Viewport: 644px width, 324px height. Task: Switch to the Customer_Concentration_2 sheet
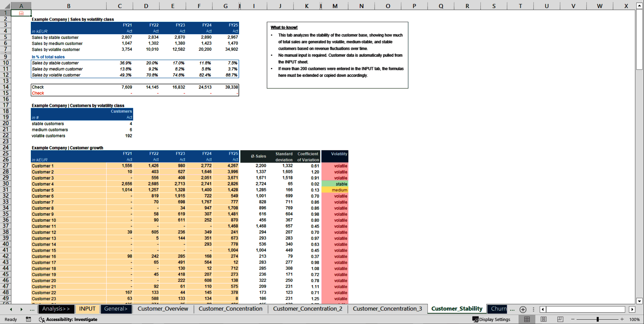click(307, 309)
